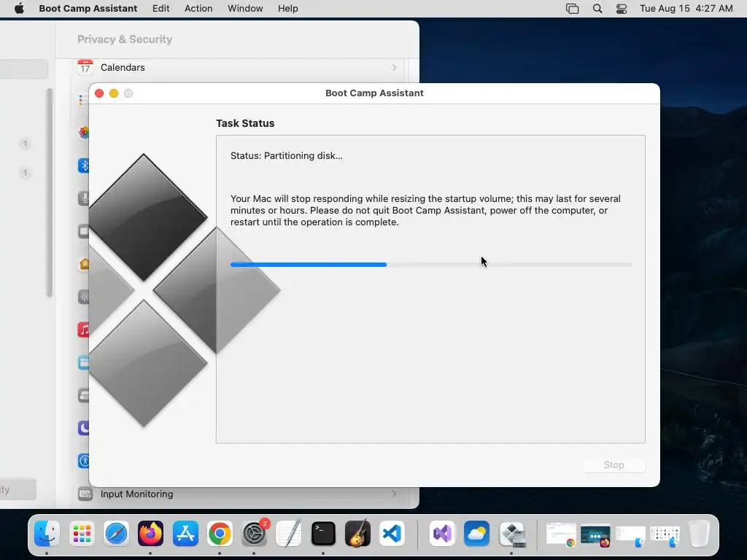
Task: Open Spotlight search in the menu bar
Action: [x=597, y=9]
